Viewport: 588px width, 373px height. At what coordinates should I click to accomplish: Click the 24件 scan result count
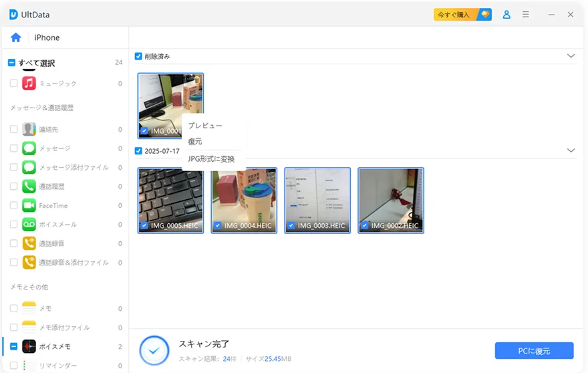coord(229,359)
